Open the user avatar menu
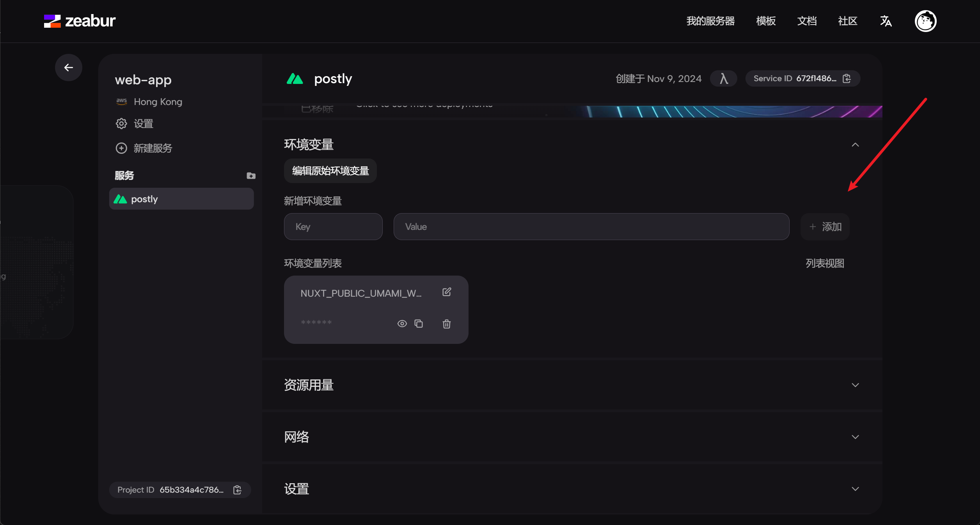The height and width of the screenshot is (525, 980). point(926,21)
